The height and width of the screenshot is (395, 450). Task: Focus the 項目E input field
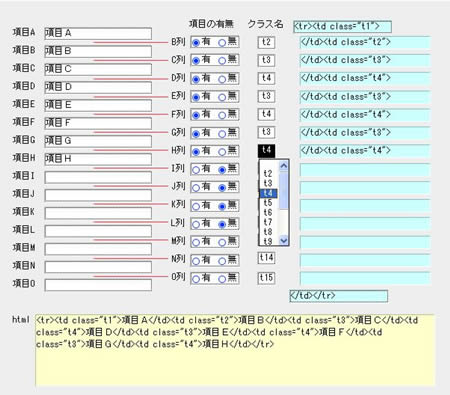98,105
